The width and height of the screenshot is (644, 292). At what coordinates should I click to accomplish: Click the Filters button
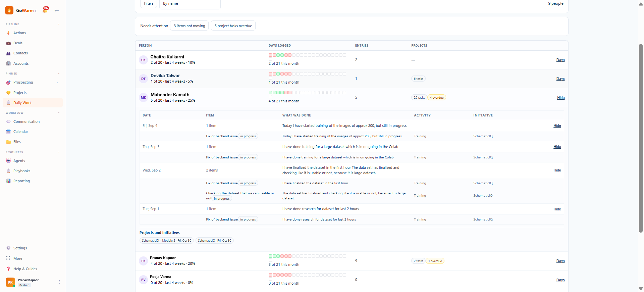[x=149, y=4]
